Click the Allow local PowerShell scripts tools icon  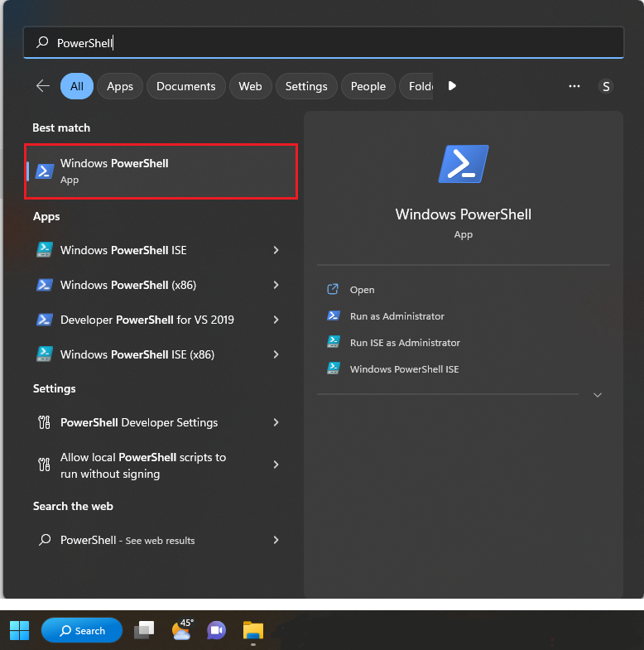pos(44,465)
